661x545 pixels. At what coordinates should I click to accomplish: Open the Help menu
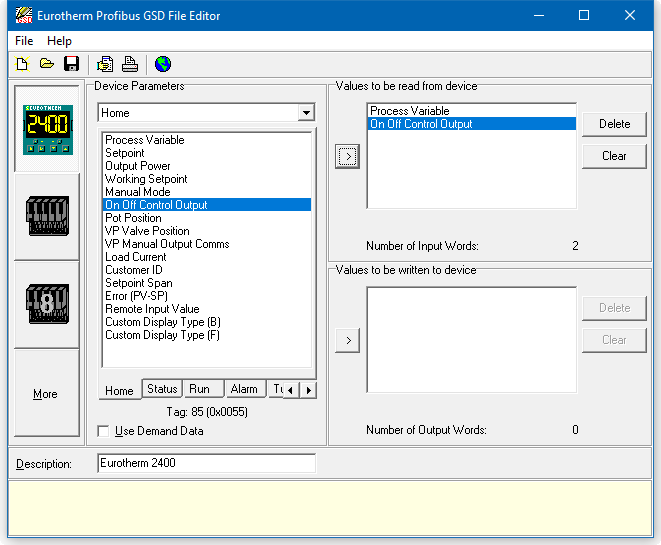pos(59,41)
